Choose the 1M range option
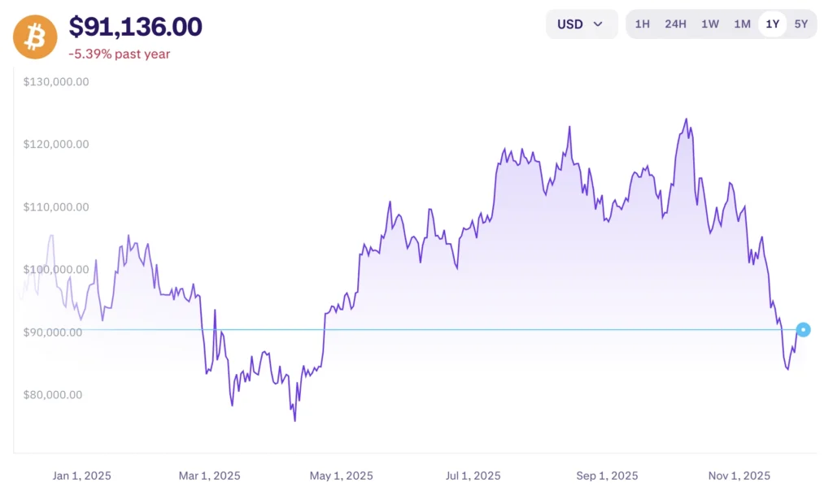Screen dimensions: 833x504 click(742, 24)
